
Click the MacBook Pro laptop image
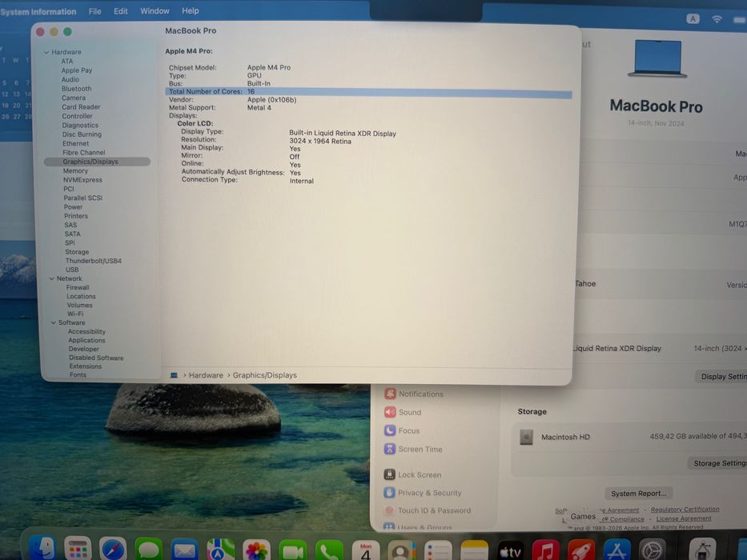click(x=657, y=59)
